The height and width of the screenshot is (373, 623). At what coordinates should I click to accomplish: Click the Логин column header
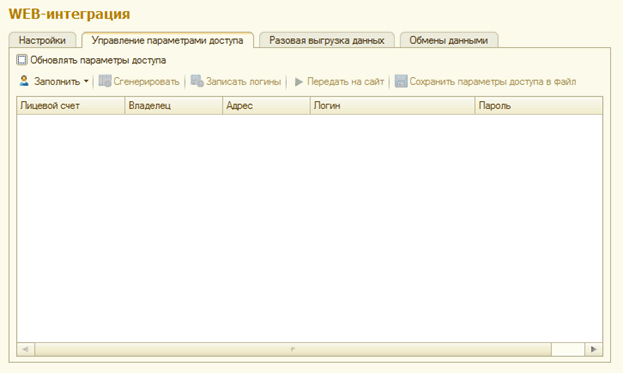point(392,106)
